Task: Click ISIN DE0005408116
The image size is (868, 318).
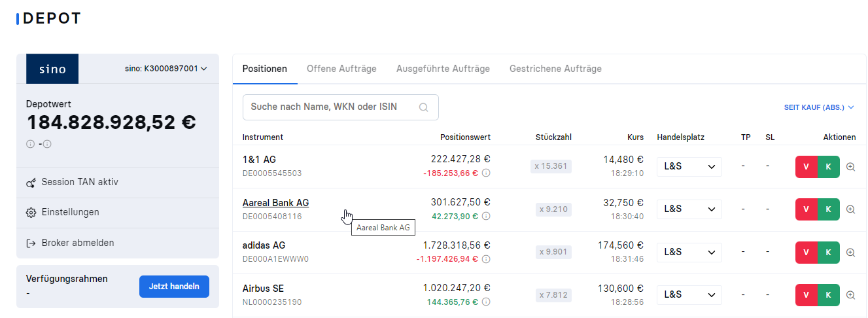Action: pos(272,216)
